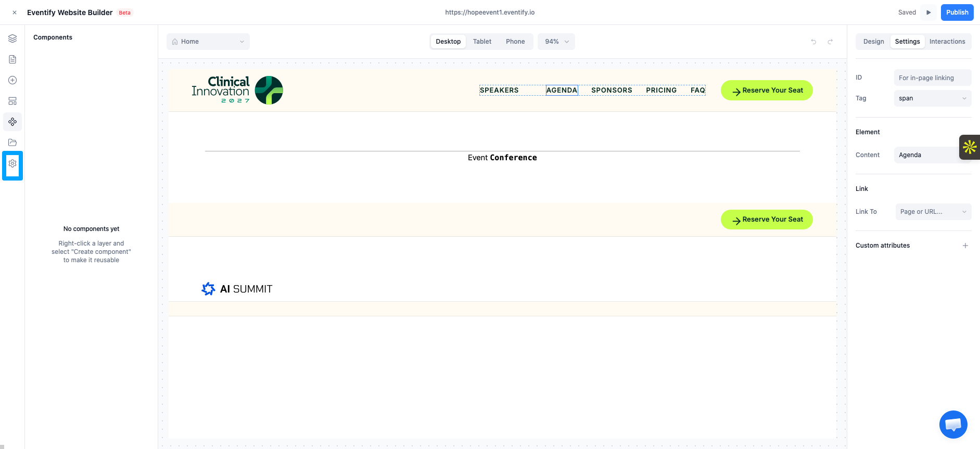
Task: Click the yellow asterisk widget icon
Action: [970, 147]
